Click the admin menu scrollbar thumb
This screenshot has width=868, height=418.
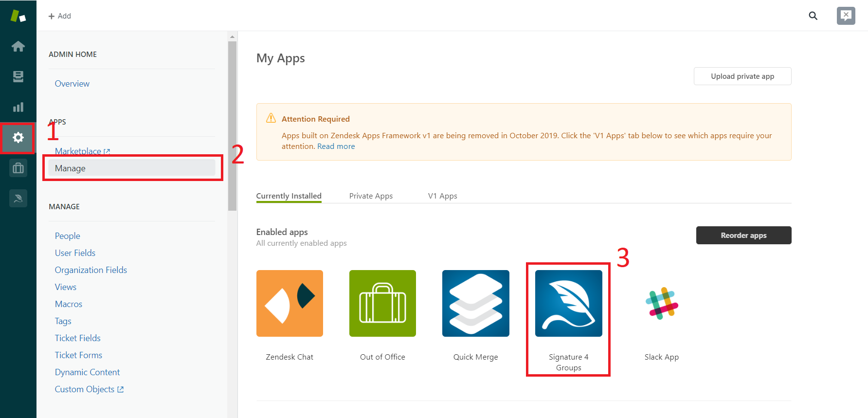point(233,126)
